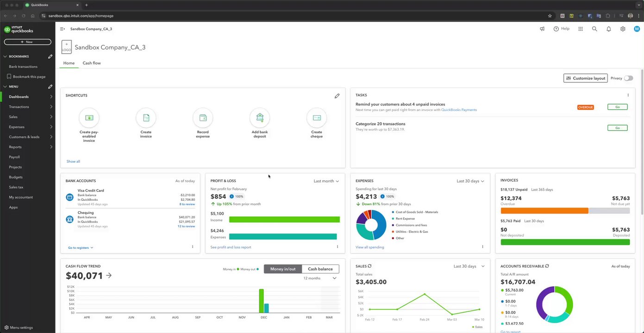644x333 pixels.
Task: Switch chart to Cash balance view
Action: coord(320,269)
